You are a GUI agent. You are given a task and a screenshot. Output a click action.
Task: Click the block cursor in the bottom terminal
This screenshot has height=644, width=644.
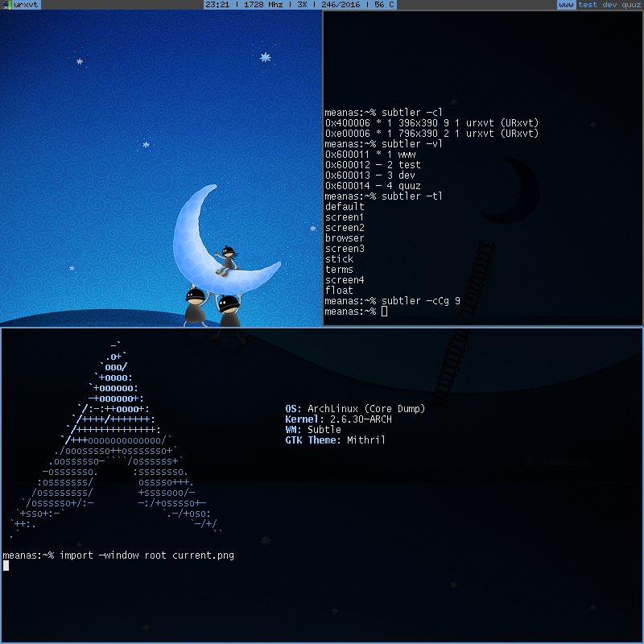pos(6,566)
